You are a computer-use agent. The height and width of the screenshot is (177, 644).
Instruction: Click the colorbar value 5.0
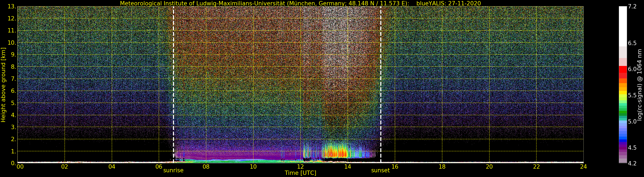(x=632, y=121)
